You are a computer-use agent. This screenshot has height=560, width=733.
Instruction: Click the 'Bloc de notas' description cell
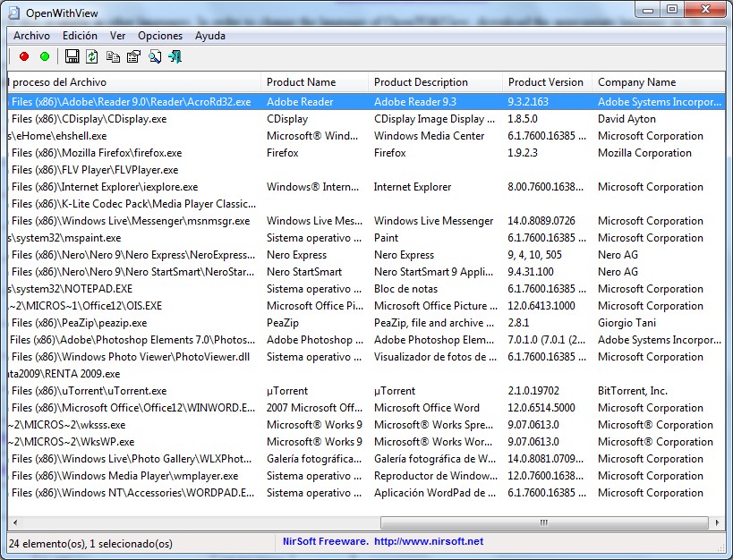point(405,289)
